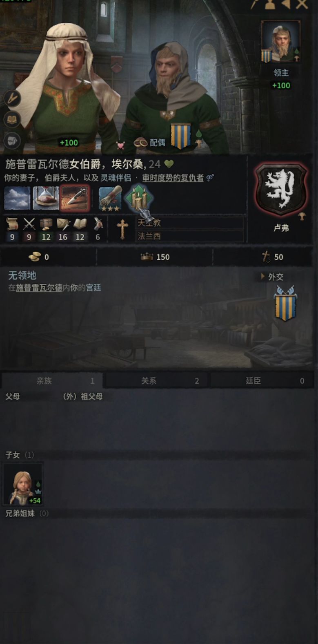The width and height of the screenshot is (318, 644).
Task: Click the scroll education trait icon
Action: click(110, 198)
